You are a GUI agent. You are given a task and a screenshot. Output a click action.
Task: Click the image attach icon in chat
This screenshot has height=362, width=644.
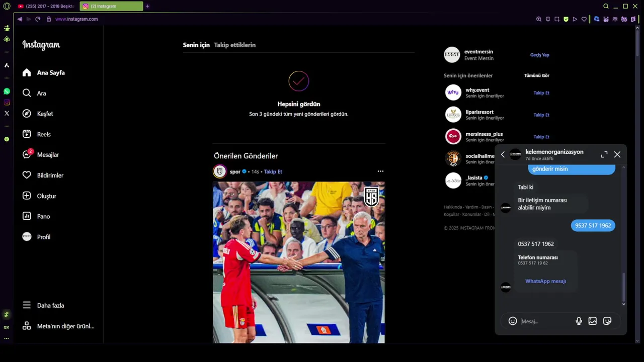(x=593, y=321)
